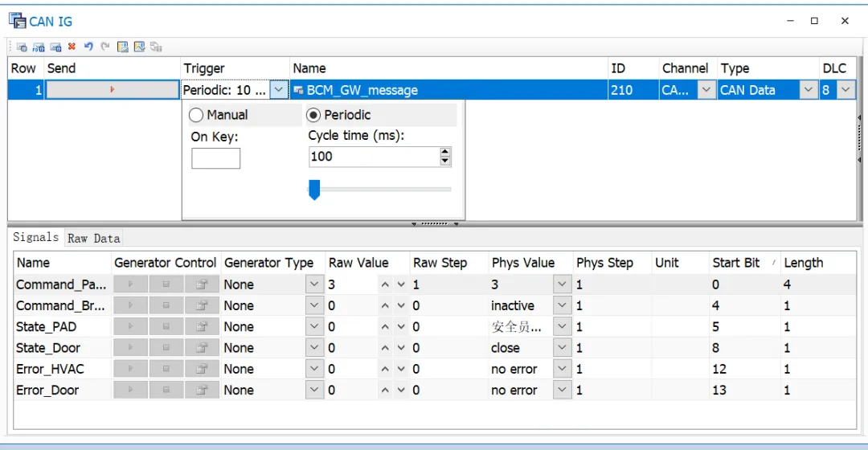Screen dimensions: 868x450
Task: Open generator settings for Command_Br... signal
Action: click(x=202, y=305)
